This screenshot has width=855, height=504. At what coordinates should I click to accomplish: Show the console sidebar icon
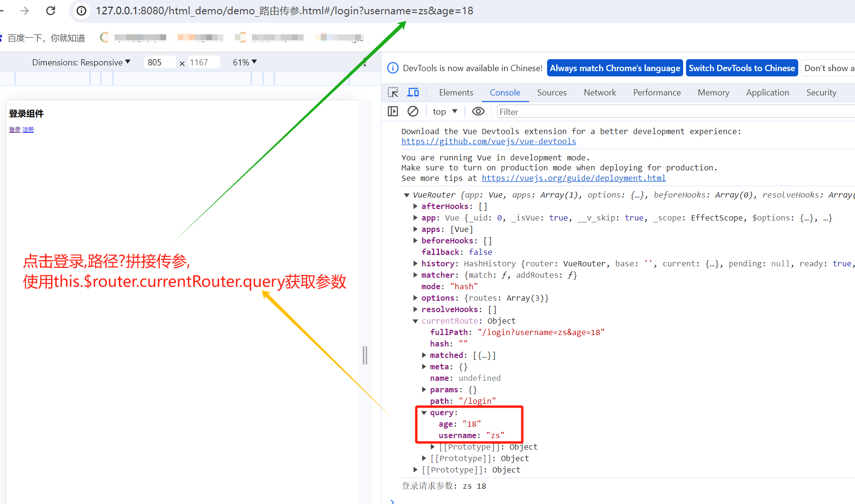click(393, 111)
